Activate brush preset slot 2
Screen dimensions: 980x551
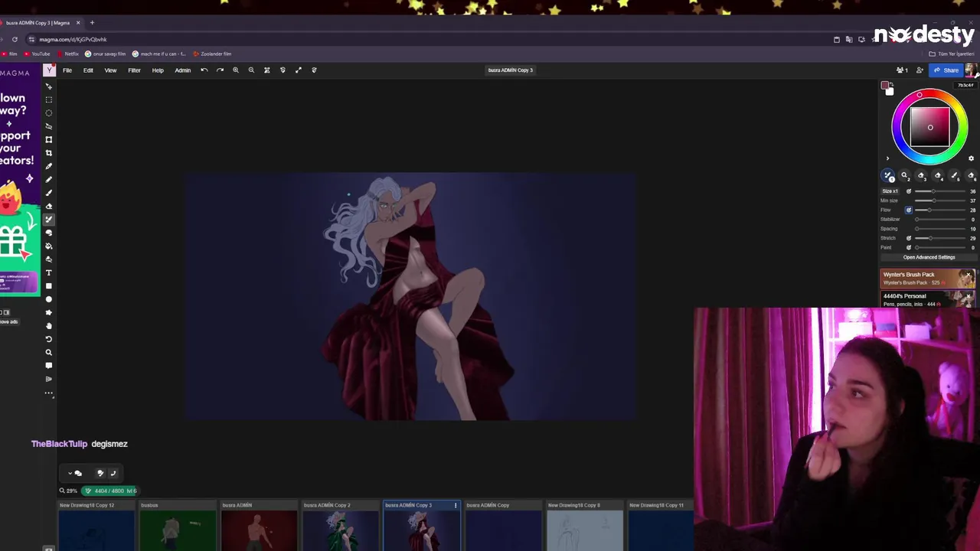click(904, 176)
